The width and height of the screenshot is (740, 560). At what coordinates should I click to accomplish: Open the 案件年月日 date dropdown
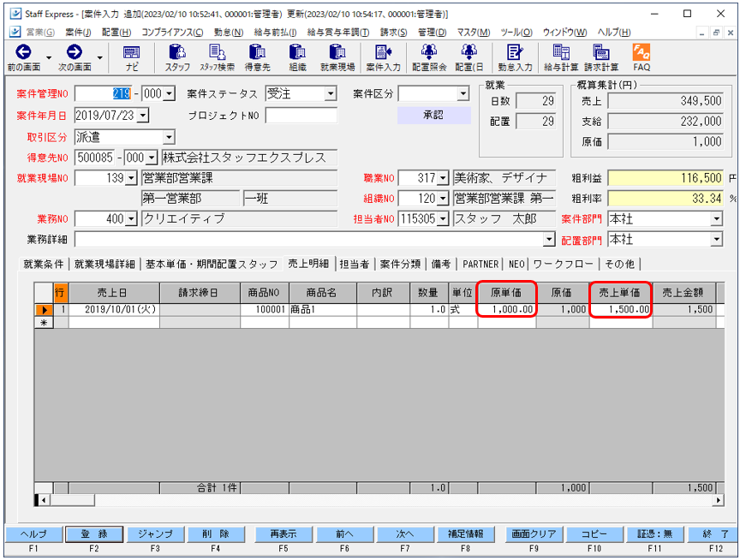pos(144,115)
